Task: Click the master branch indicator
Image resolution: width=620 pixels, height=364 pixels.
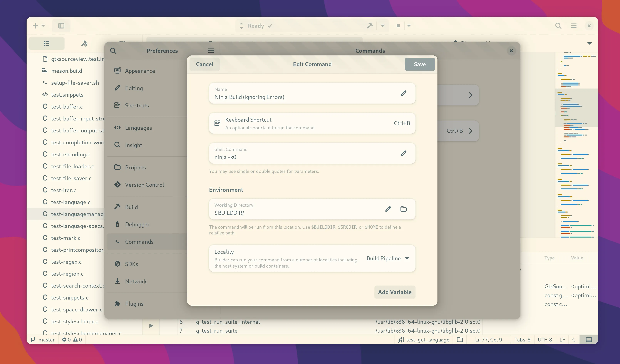Action: click(x=43, y=339)
